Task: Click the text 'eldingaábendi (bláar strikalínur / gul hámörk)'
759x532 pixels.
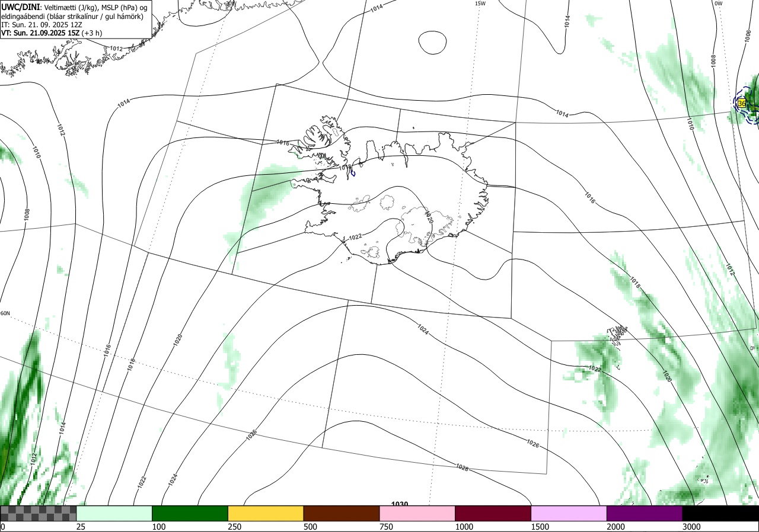Action: 72,16
